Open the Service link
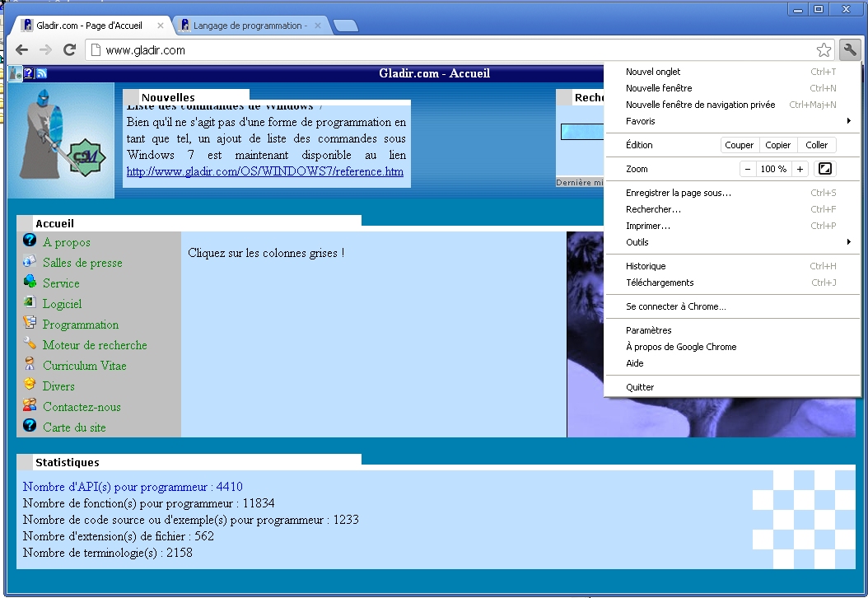Viewport: 868px width, 598px height. (x=61, y=283)
